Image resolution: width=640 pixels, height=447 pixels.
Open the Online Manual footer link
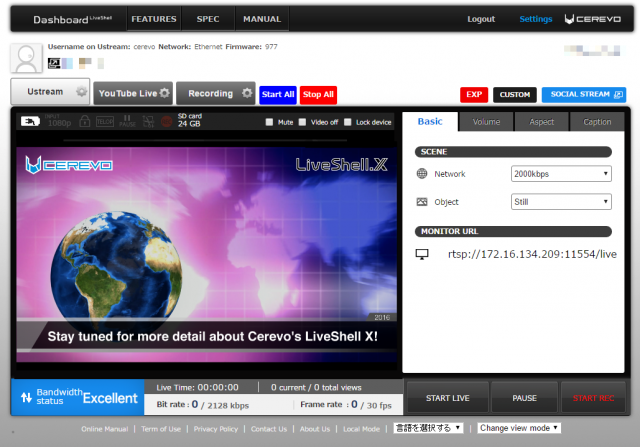coord(104,429)
